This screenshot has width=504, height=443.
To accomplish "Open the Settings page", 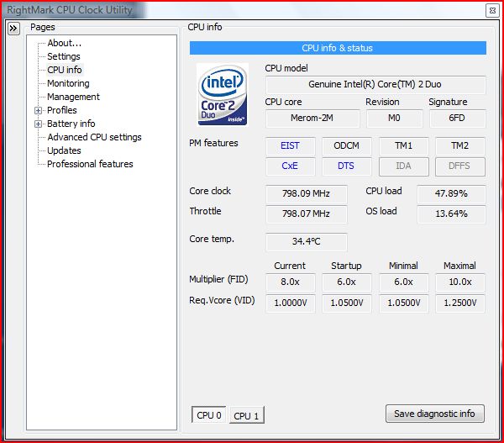I will (64, 56).
